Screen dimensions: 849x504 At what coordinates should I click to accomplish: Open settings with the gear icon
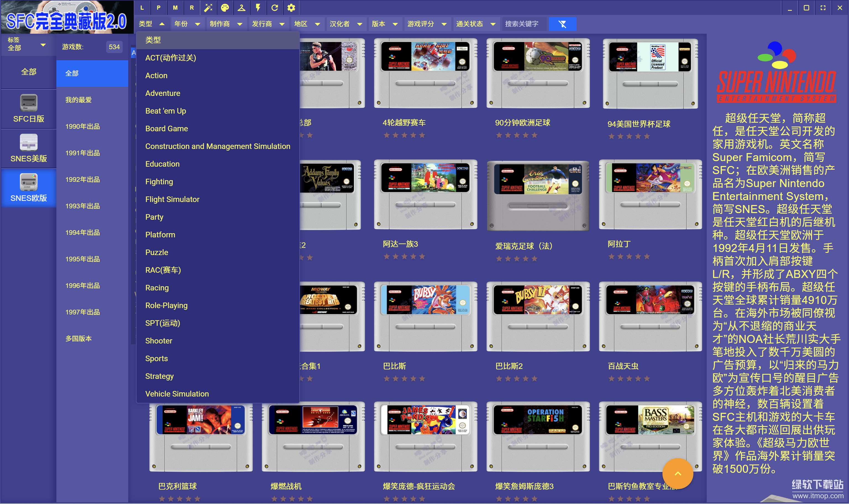291,7
